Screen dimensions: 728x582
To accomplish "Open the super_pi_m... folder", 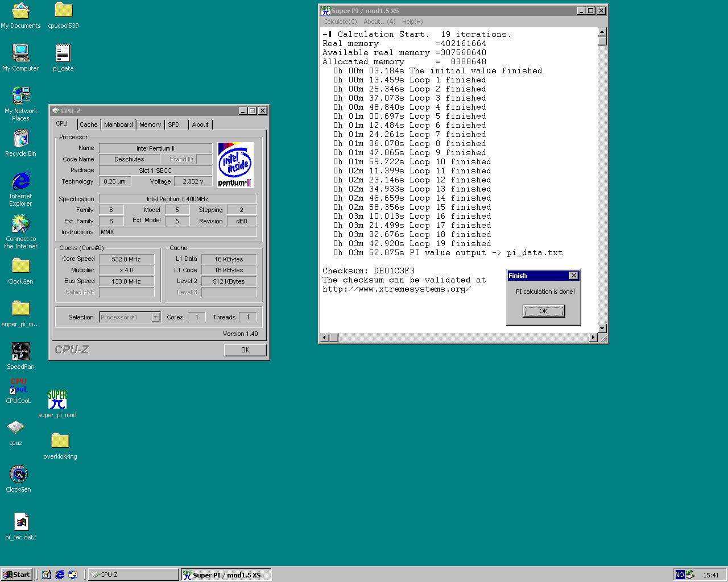I will coord(20,313).
